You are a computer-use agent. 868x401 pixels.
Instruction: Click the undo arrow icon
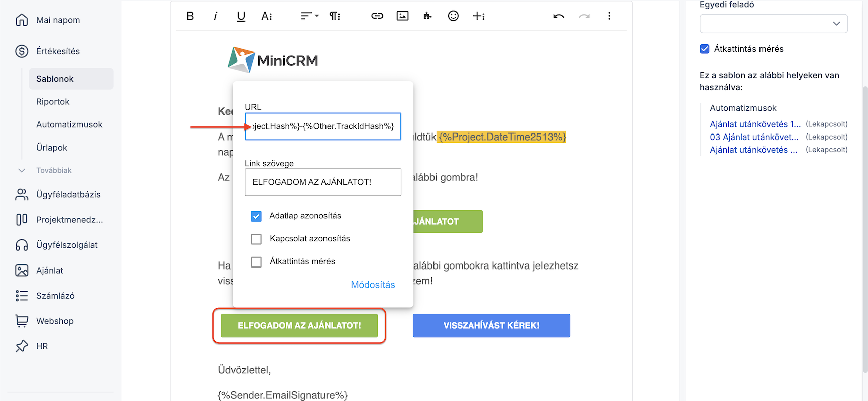click(x=559, y=16)
